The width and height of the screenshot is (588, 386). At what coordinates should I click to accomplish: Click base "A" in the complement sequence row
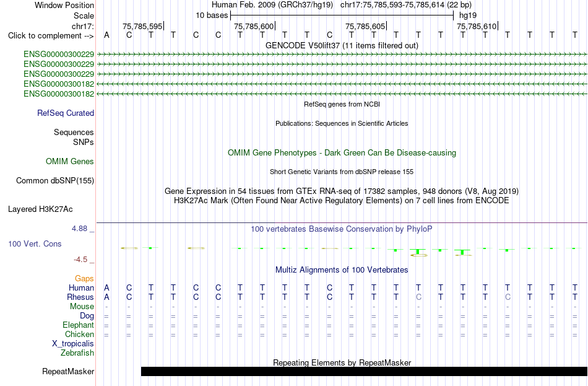[x=107, y=35]
